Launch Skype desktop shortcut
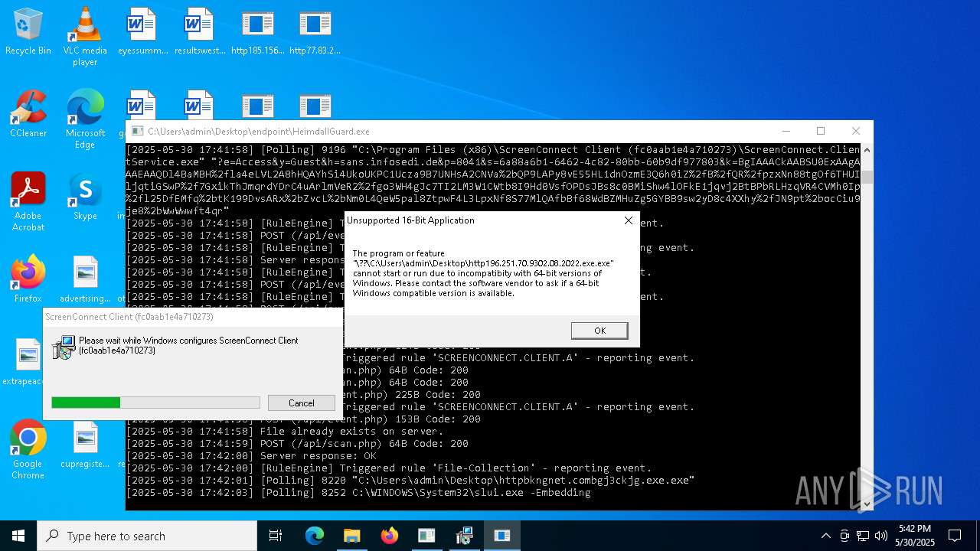This screenshot has width=980, height=551. pyautogui.click(x=85, y=197)
